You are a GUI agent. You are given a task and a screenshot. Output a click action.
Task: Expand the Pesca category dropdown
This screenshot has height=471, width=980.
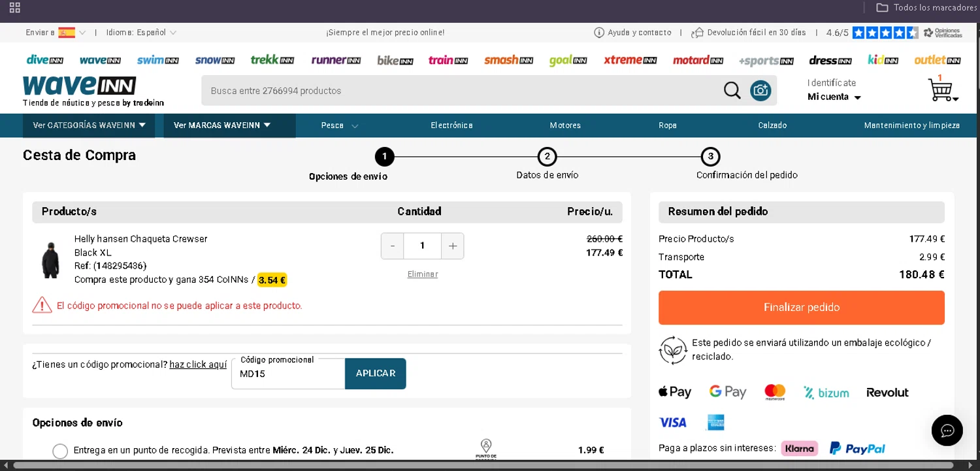[x=340, y=125]
